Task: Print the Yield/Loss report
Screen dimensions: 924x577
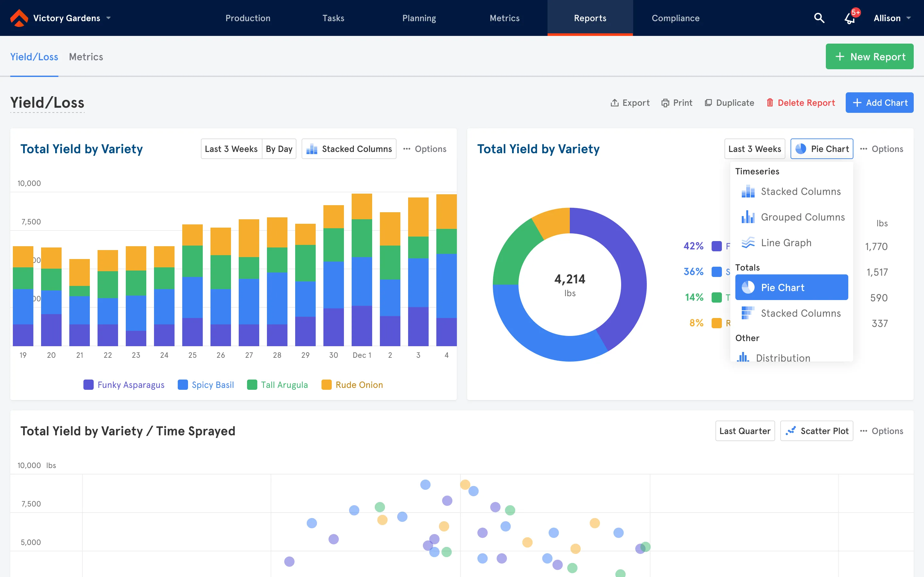Action: tap(677, 103)
